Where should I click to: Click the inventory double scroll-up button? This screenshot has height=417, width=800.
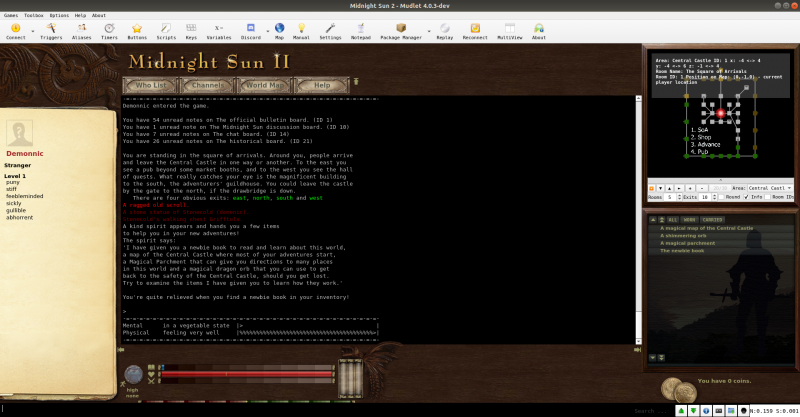(x=661, y=219)
